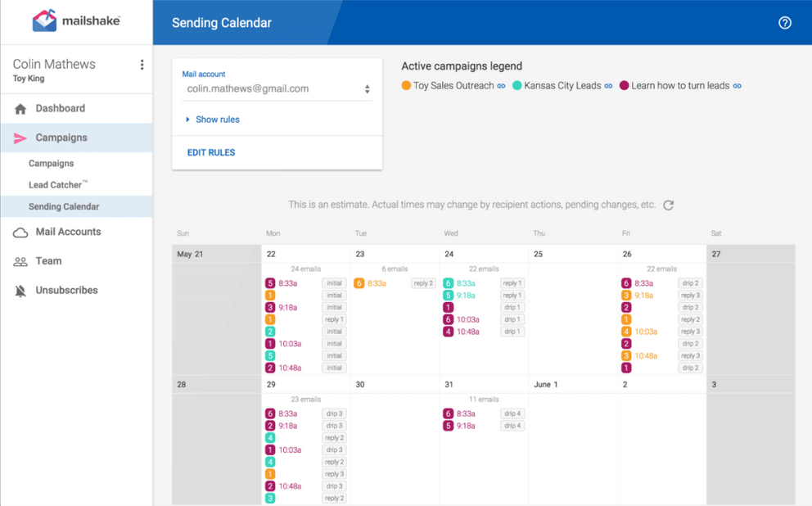
Task: Select the teal 5 badge on May 24
Action: pyautogui.click(x=448, y=296)
